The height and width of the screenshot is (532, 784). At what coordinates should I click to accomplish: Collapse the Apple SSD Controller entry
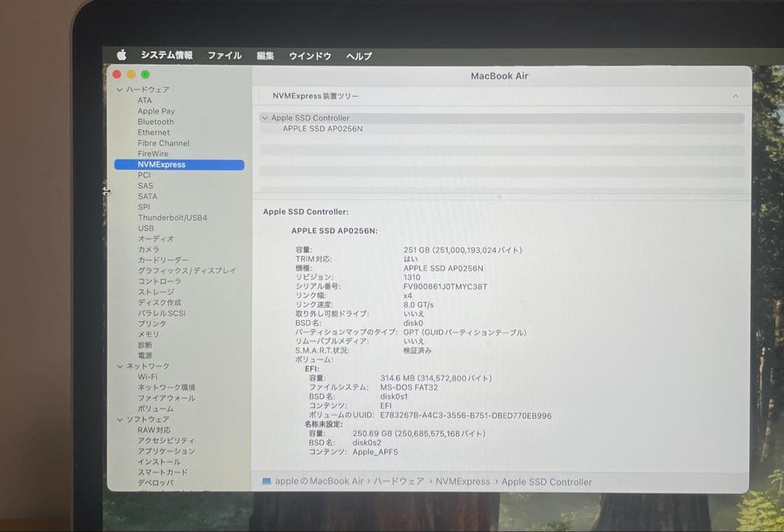click(x=266, y=118)
